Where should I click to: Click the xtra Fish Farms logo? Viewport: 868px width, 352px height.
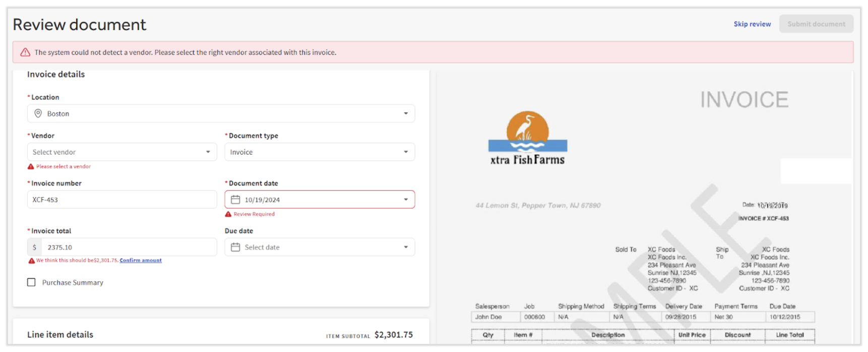coord(527,138)
